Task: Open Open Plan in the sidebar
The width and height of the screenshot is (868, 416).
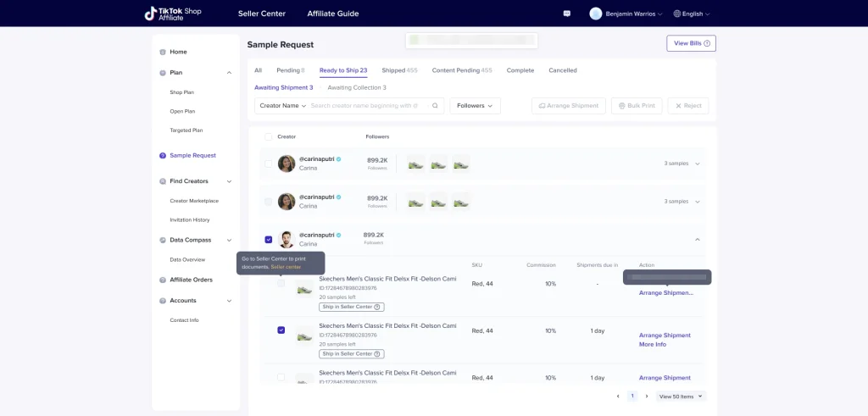Action: click(x=182, y=111)
